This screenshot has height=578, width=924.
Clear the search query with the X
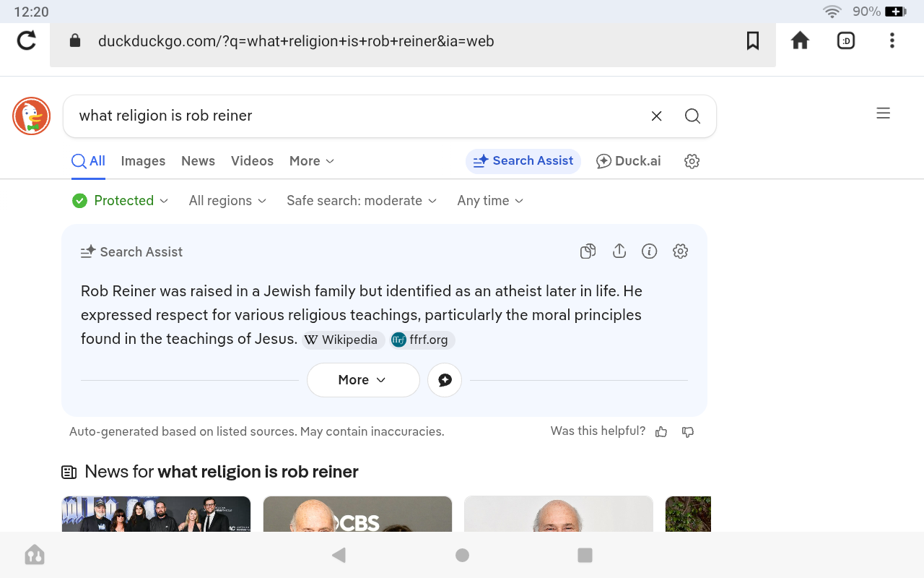[656, 116]
